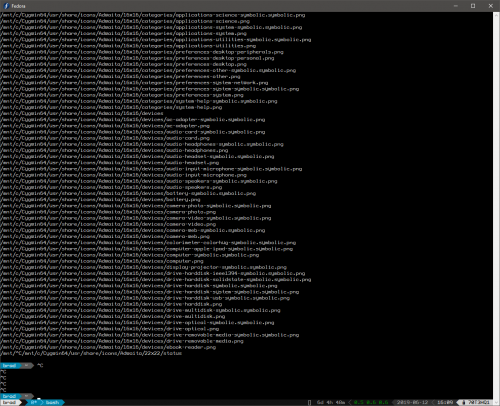Click the computer-apple-ipad-symbolic line
This screenshot has height=406, width=500.
pyautogui.click(x=146, y=249)
